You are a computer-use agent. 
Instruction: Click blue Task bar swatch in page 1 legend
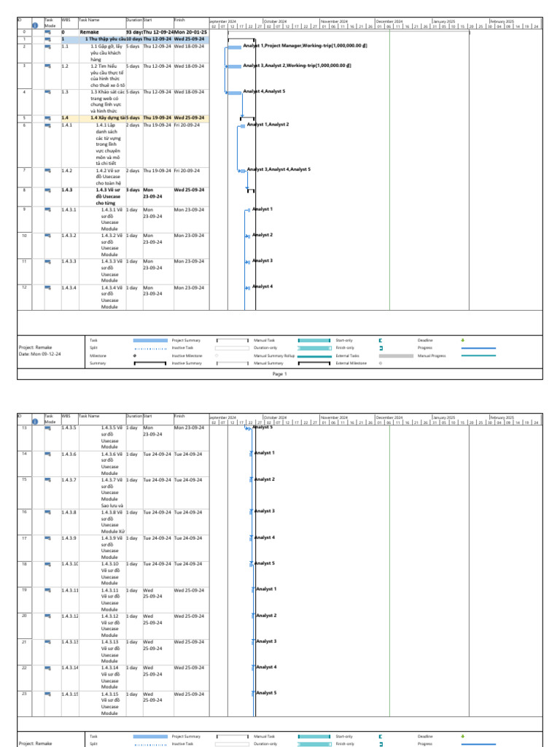pos(150,340)
